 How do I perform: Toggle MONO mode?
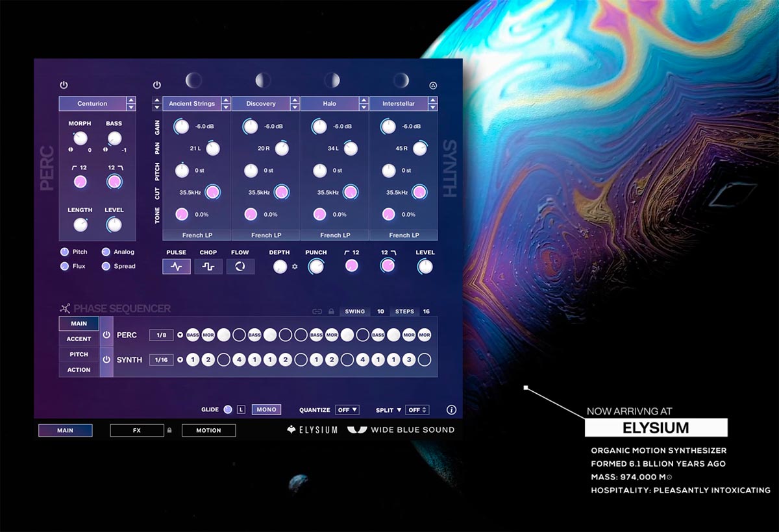tap(266, 409)
